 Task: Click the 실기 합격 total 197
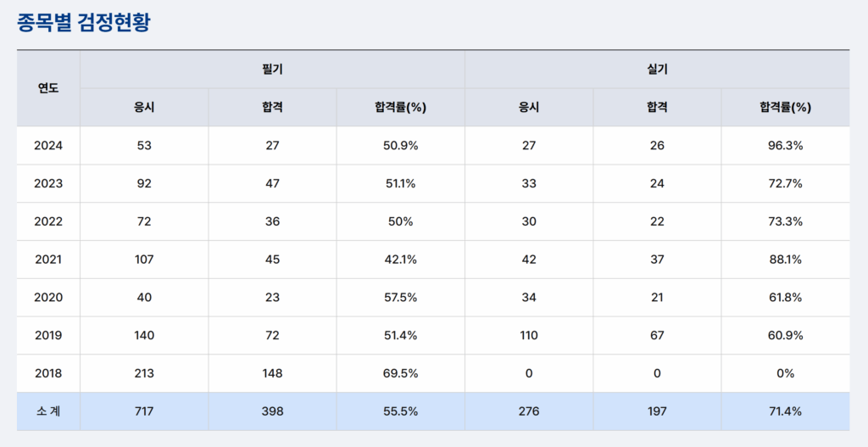657,411
